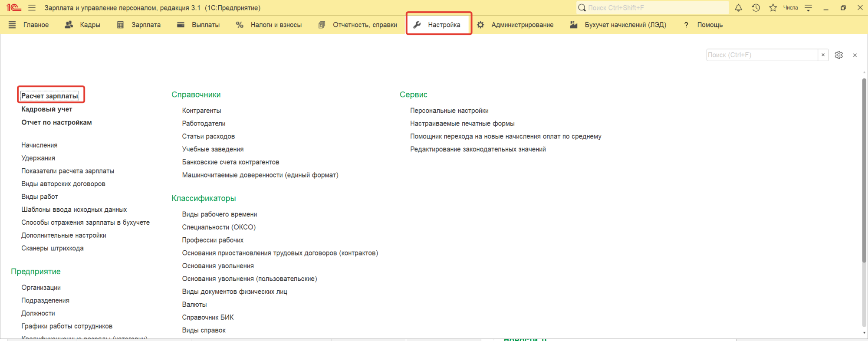Viewport: 868px width, 341px height.
Task: Open the history clock icon
Action: (x=756, y=8)
